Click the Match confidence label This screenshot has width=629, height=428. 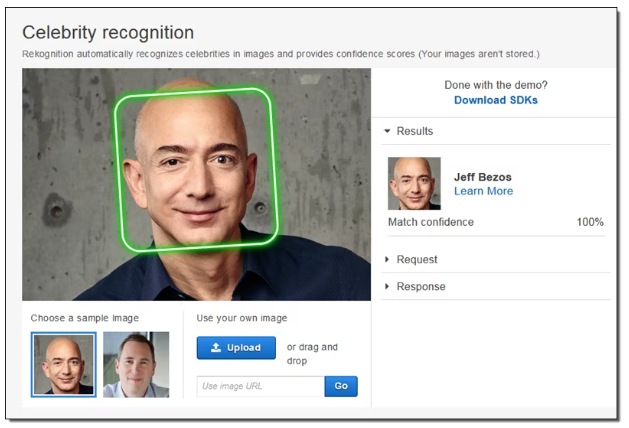(431, 222)
